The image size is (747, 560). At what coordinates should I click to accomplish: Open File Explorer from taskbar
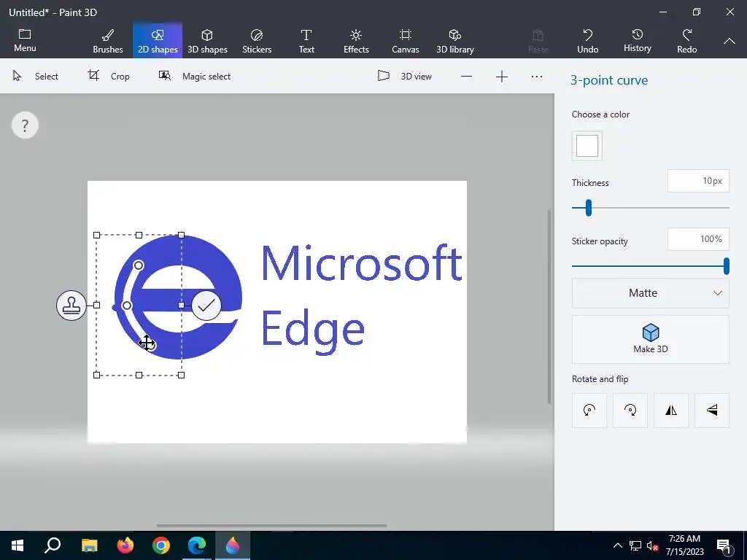(x=89, y=545)
